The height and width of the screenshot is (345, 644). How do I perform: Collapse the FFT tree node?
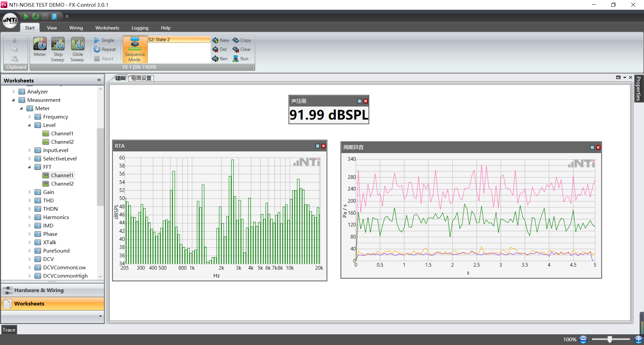tap(30, 167)
